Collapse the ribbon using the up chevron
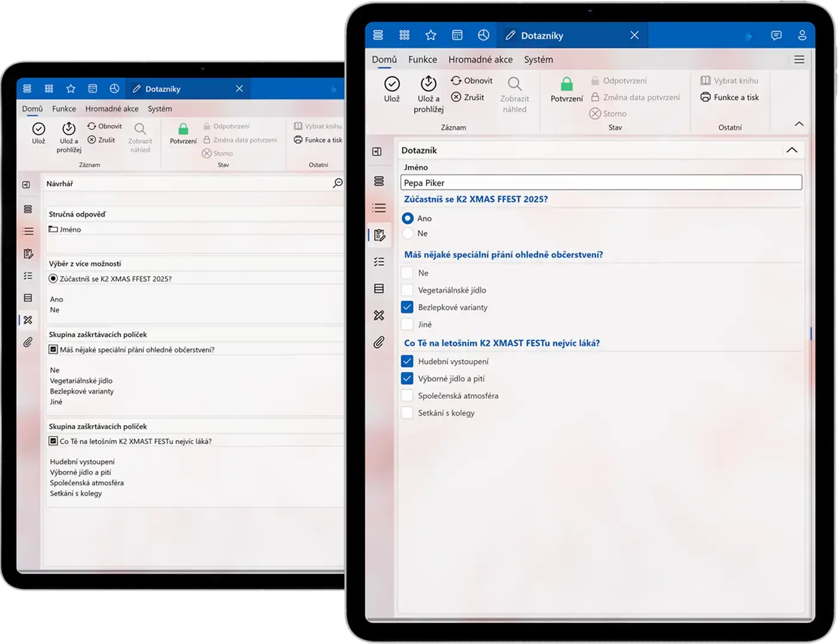 pyautogui.click(x=799, y=124)
